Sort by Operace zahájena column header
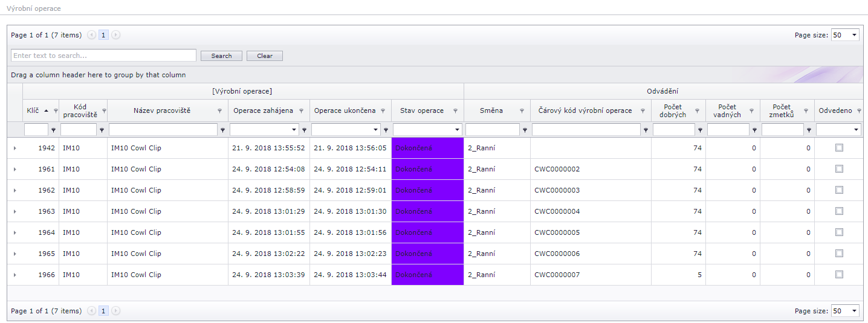The height and width of the screenshot is (323, 868). click(263, 111)
